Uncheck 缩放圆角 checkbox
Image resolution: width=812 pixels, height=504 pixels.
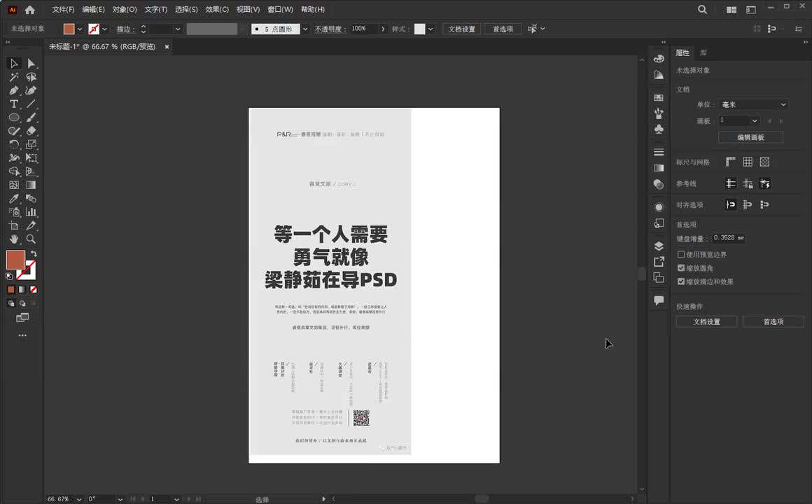[x=681, y=268]
